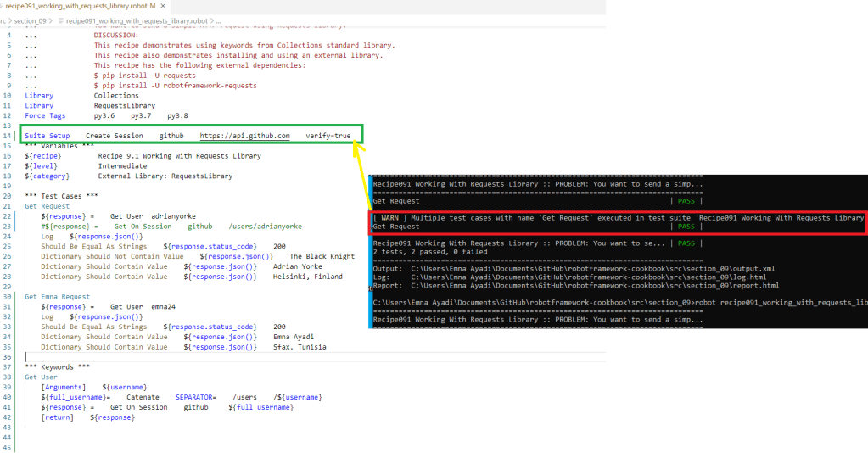Click the Dictionary Should Not Contain Value keyword
This screenshot has height=453, width=868.
(x=112, y=256)
